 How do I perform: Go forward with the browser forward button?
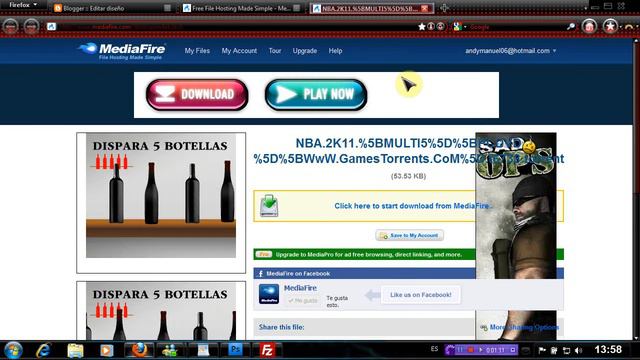click(31, 27)
